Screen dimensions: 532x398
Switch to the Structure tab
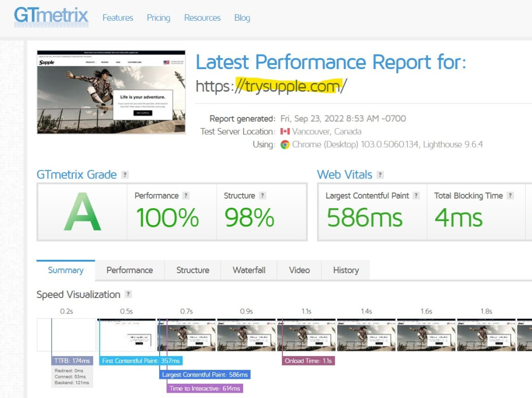(x=193, y=270)
